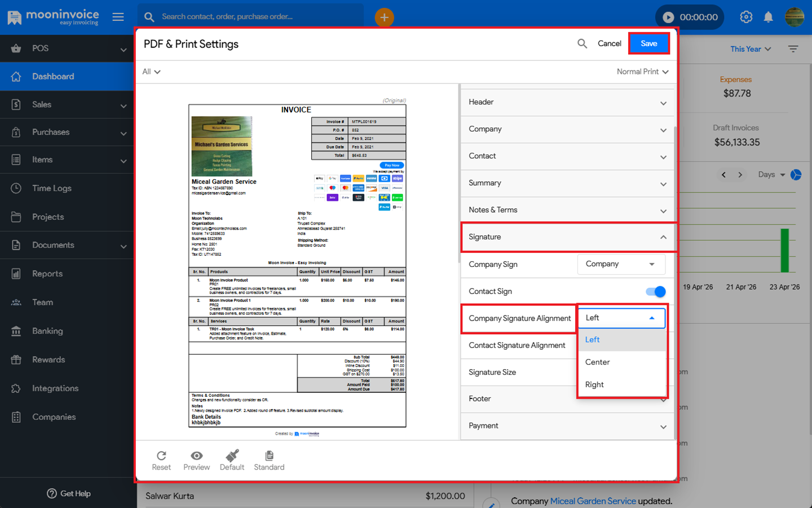Choose the Standard template icon
This screenshot has width=812, height=508.
point(269,456)
